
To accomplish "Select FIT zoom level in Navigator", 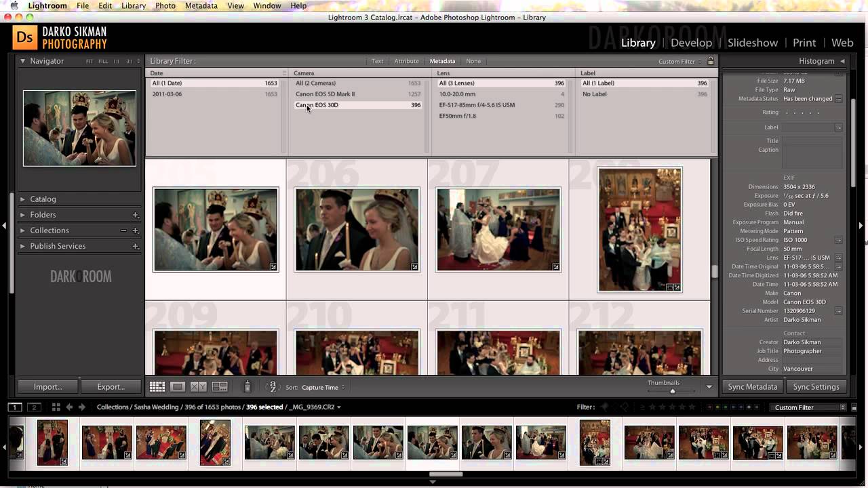I will (x=90, y=61).
